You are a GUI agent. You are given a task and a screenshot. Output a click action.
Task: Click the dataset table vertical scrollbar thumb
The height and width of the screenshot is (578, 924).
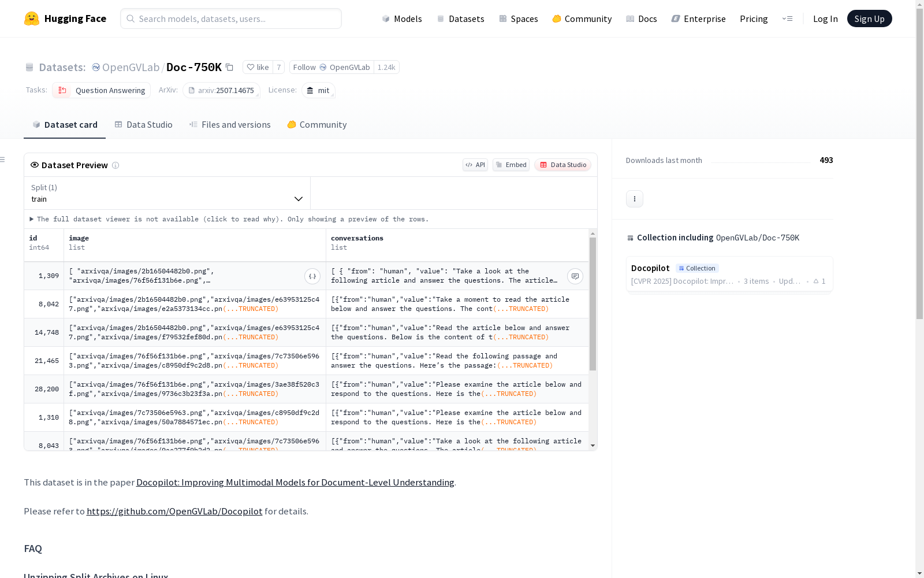(593, 304)
